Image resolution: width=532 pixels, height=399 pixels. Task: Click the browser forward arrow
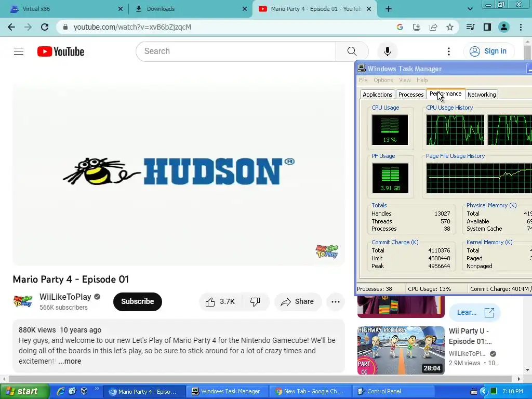(28, 27)
